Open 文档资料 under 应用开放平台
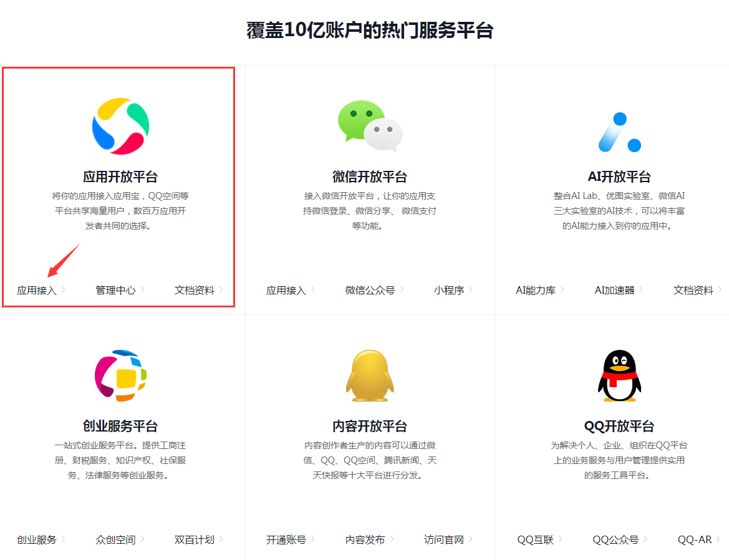The image size is (729, 560). click(195, 291)
